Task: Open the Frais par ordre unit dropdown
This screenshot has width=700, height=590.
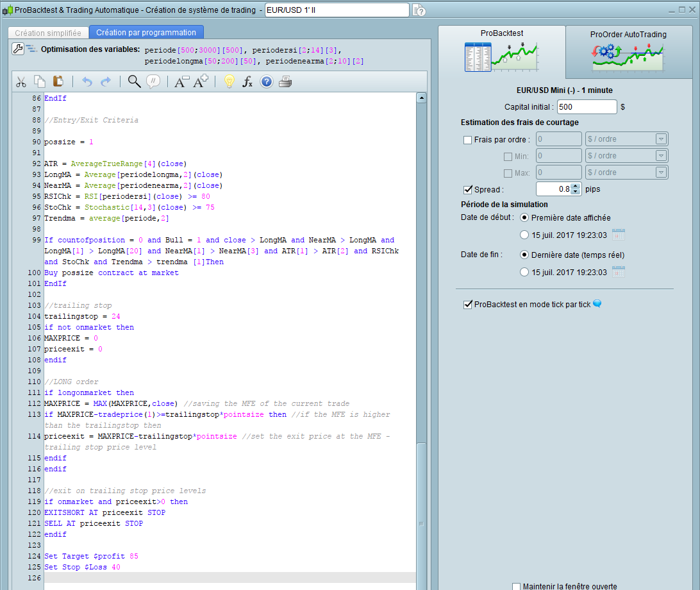Action: click(x=660, y=139)
